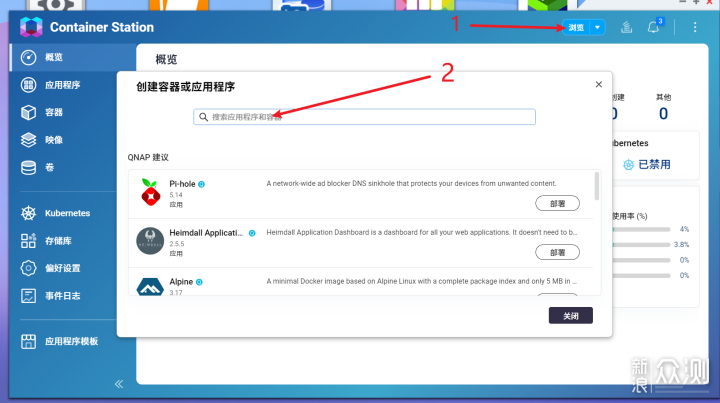Image resolution: width=720 pixels, height=403 pixels.
Task: Click the 浏览 browse button
Action: (x=576, y=28)
